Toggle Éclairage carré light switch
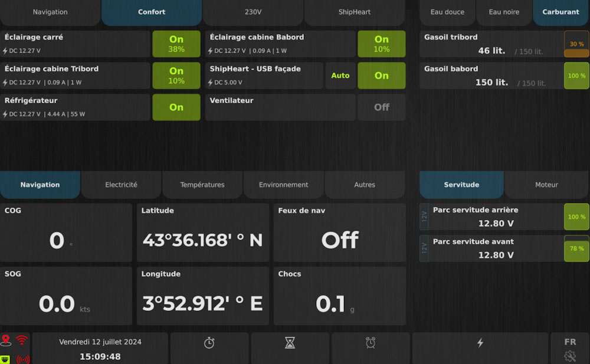 click(176, 44)
